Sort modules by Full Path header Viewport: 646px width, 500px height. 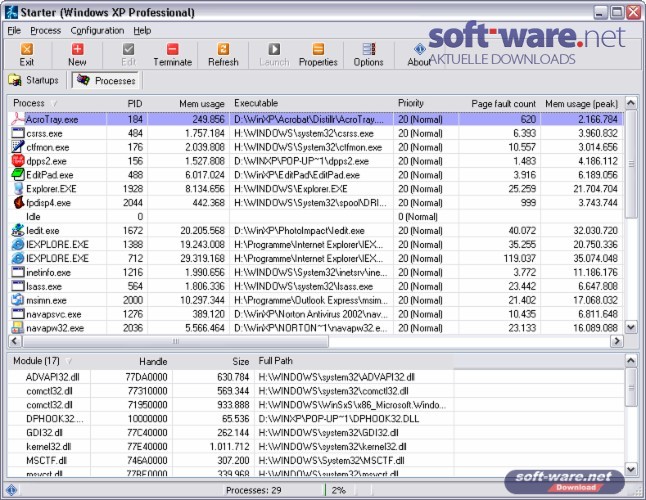(x=354, y=361)
